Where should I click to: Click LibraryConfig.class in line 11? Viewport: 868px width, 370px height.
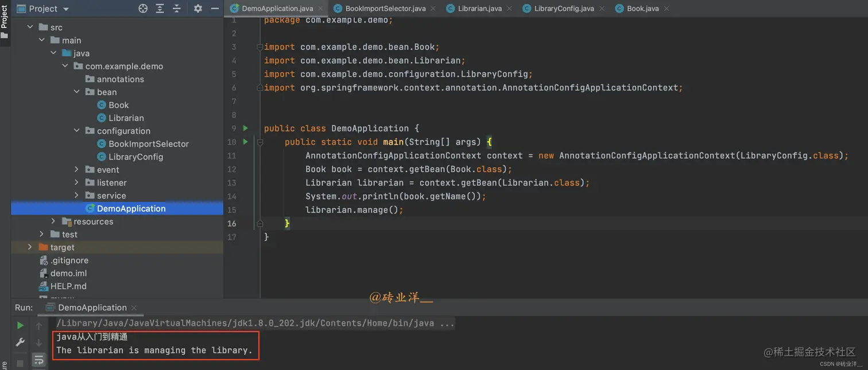tap(789, 155)
